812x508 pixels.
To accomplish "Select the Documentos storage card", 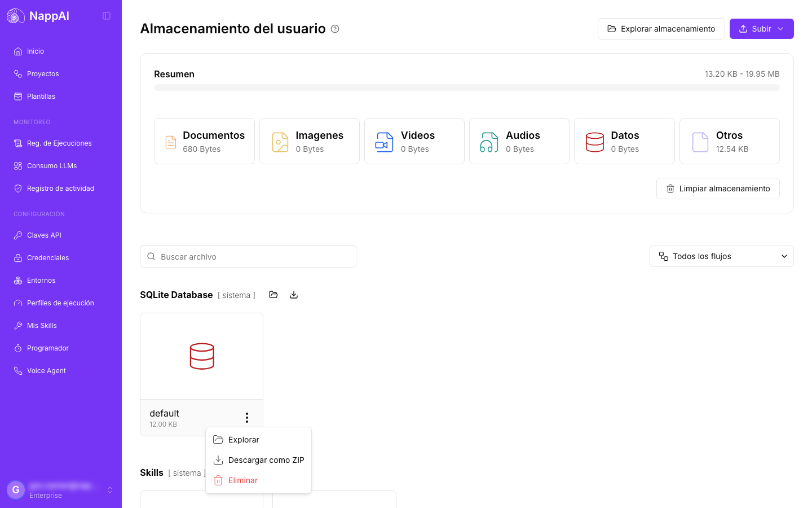I will [204, 141].
